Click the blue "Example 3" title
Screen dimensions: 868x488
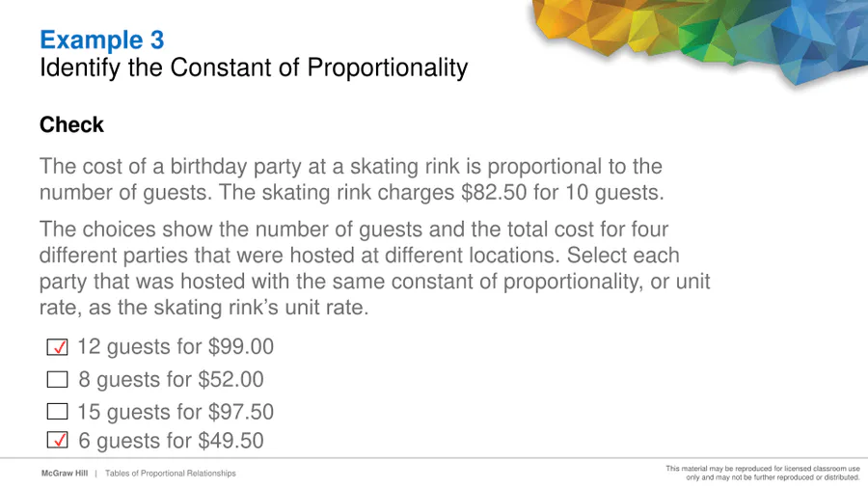102,40
